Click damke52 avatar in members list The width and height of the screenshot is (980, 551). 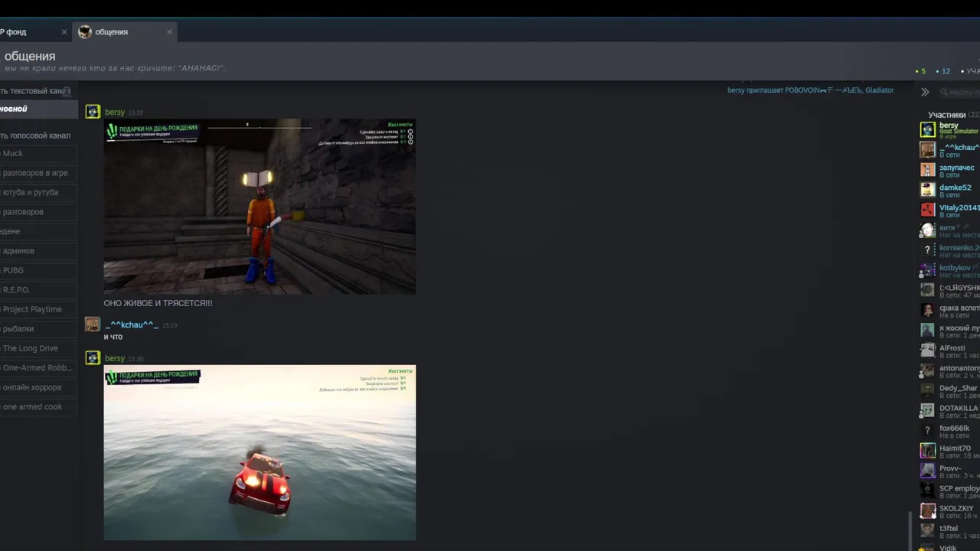point(927,189)
